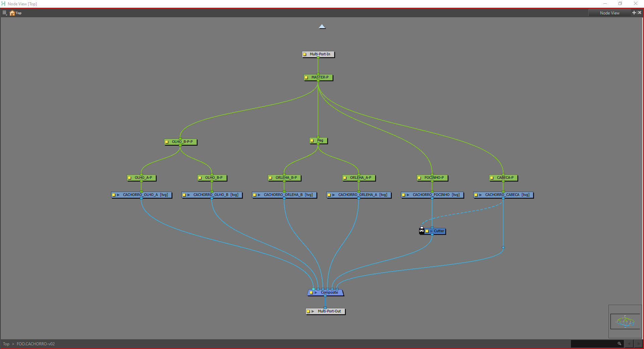Click the navigator minimap thumbnail

click(x=625, y=321)
